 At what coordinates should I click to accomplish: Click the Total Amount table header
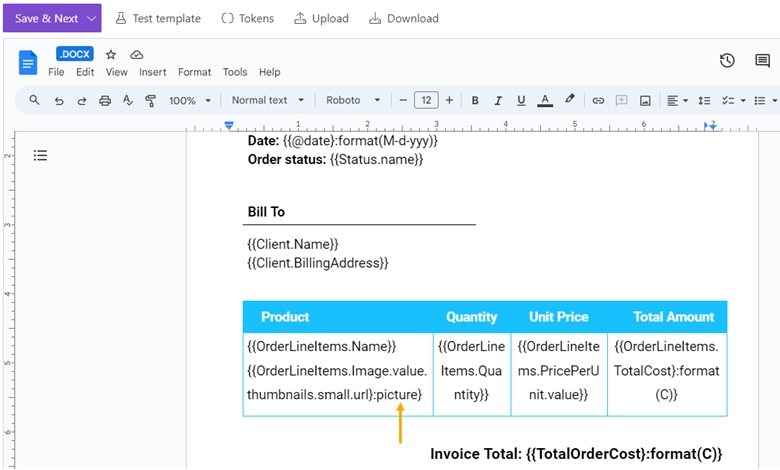(x=674, y=317)
